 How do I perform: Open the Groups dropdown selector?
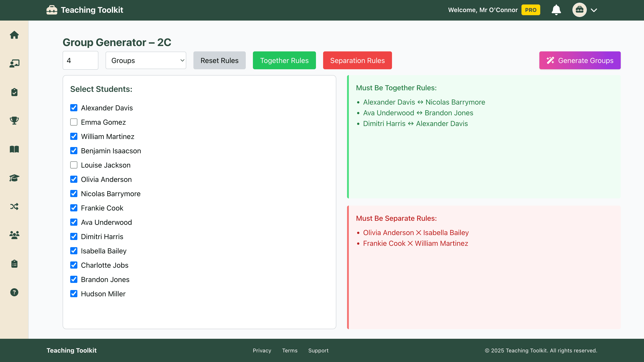click(x=146, y=61)
